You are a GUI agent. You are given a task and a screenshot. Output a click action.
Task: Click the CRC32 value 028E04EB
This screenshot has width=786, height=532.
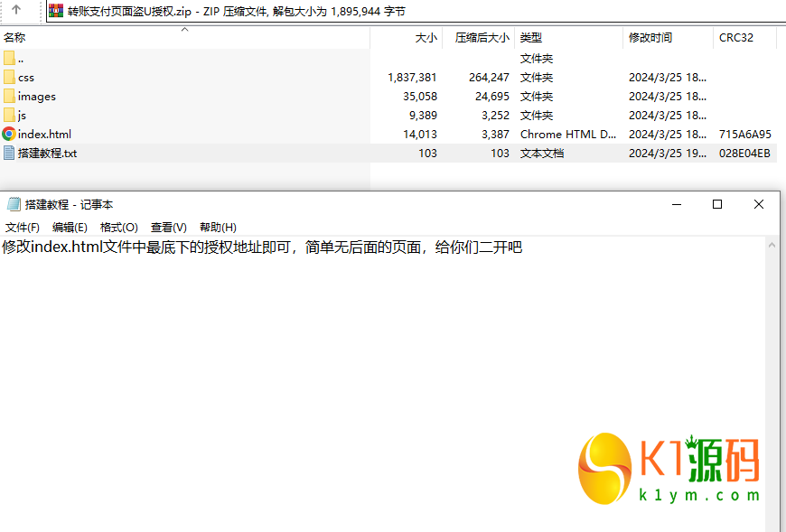[744, 154]
